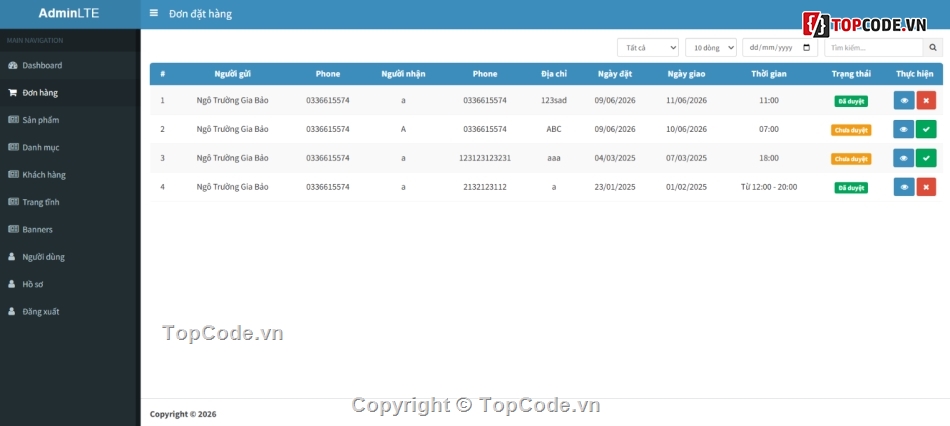
Task: Click the Đã duyệt badge in row 1
Action: (x=851, y=101)
